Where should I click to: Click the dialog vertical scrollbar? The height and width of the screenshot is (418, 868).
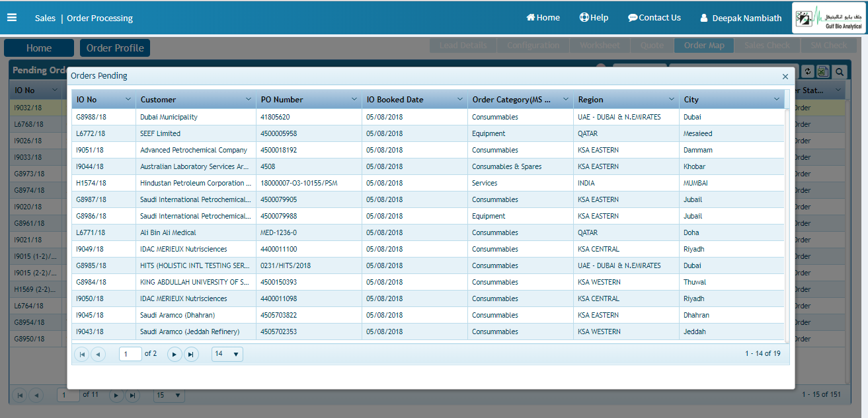click(787, 225)
